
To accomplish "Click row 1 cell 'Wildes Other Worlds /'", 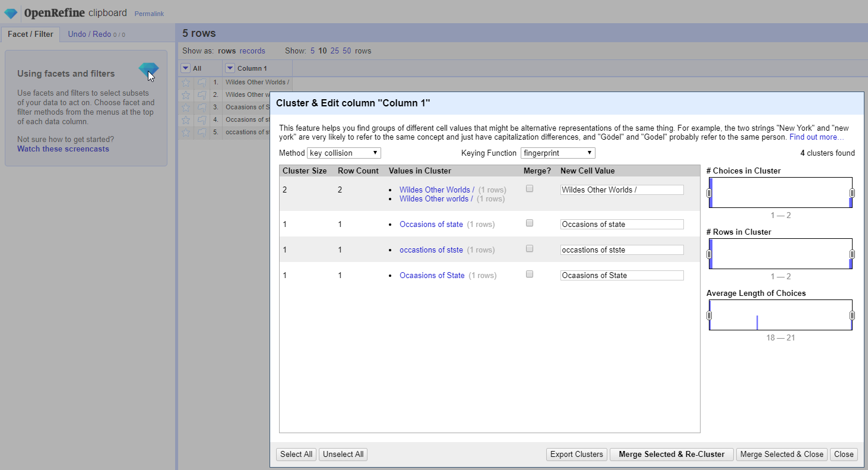I will pos(258,83).
